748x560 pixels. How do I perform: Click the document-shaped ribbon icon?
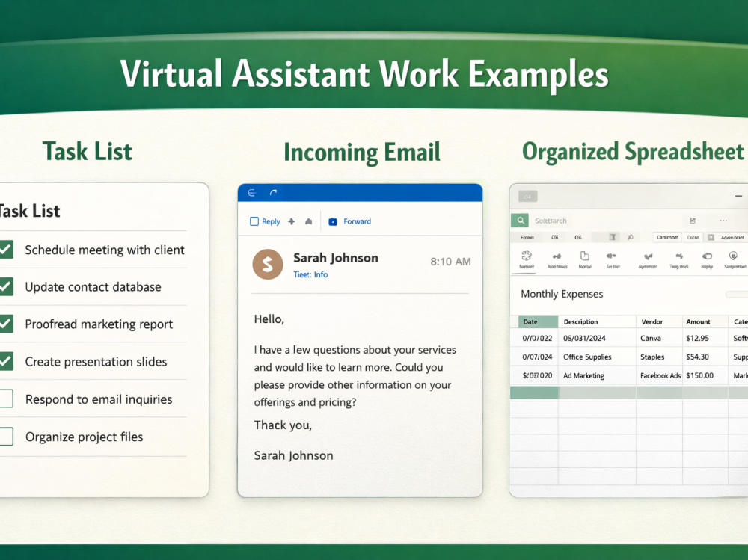click(x=585, y=256)
